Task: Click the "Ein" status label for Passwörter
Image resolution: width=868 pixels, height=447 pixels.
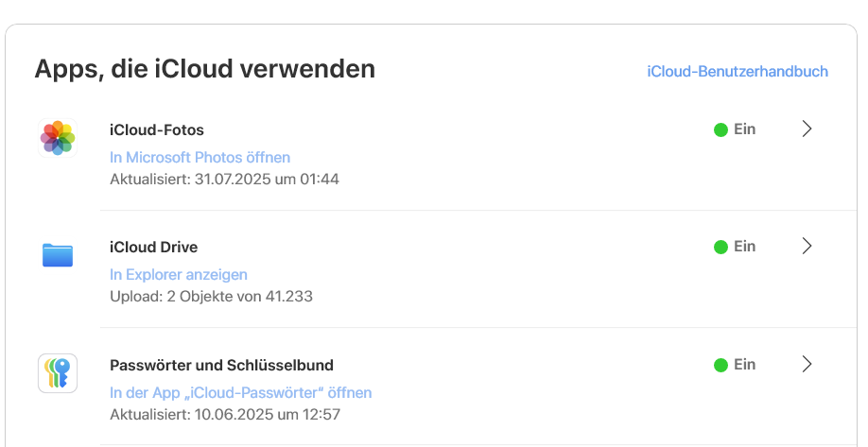Action: click(745, 364)
